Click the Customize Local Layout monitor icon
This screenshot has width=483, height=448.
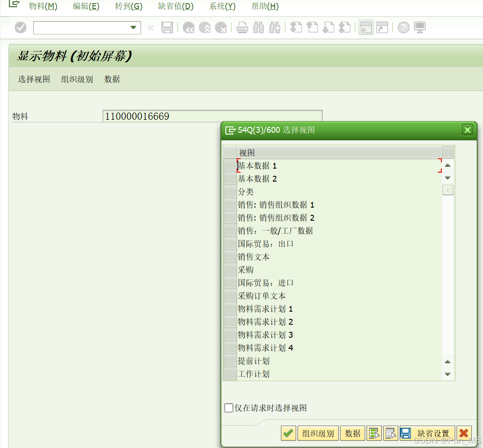[x=420, y=28]
